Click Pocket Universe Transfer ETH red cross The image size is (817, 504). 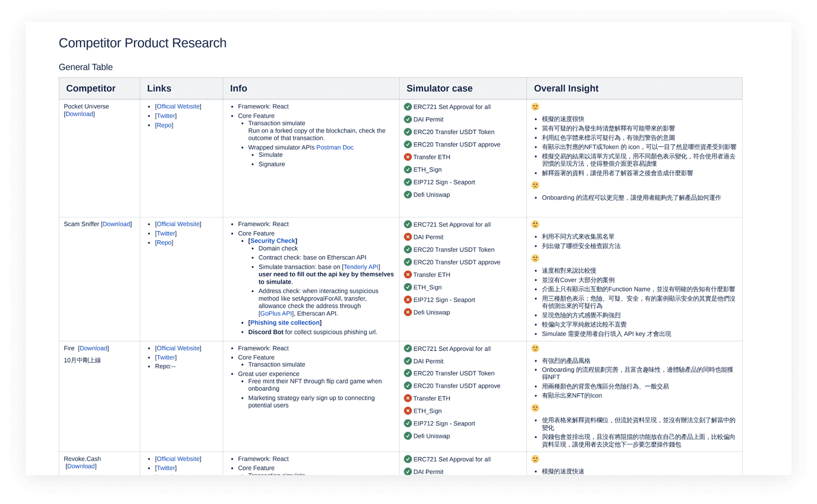408,157
